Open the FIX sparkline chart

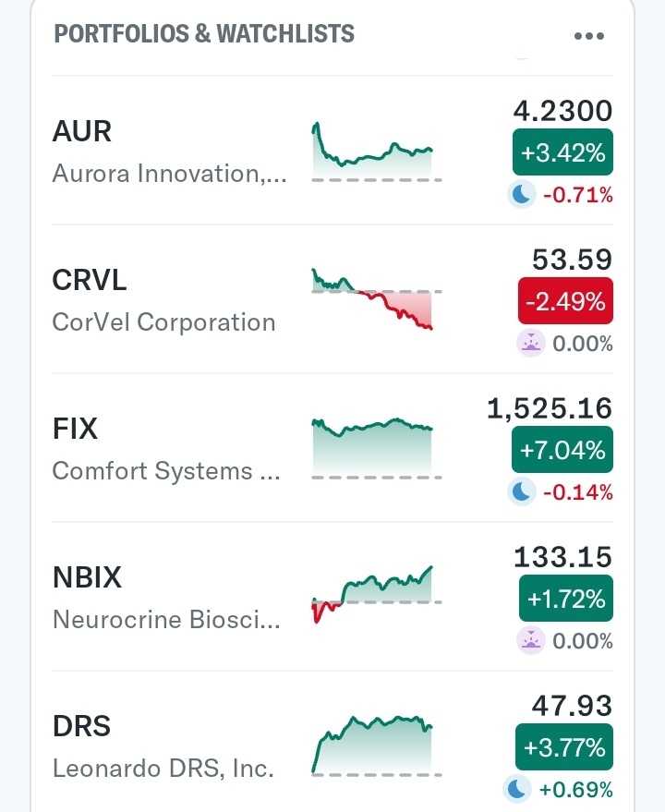pos(376,448)
